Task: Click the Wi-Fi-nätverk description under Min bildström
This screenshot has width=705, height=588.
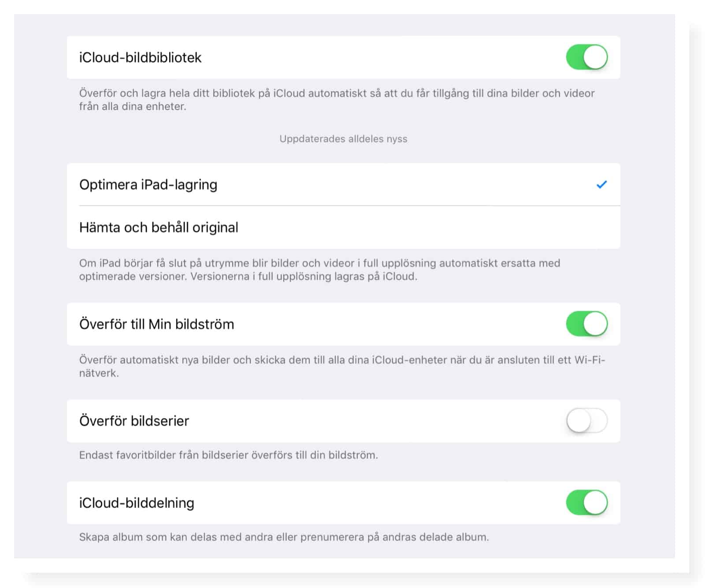Action: coord(341,366)
